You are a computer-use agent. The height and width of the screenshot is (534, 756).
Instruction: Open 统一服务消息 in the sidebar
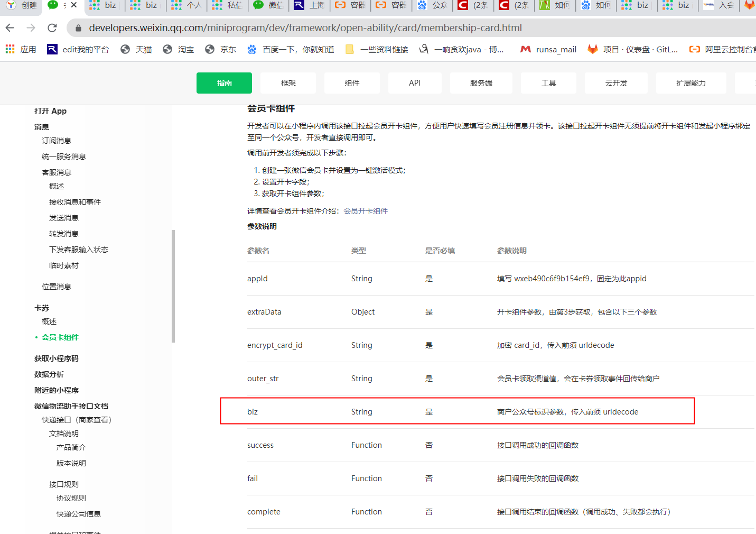pyautogui.click(x=64, y=156)
